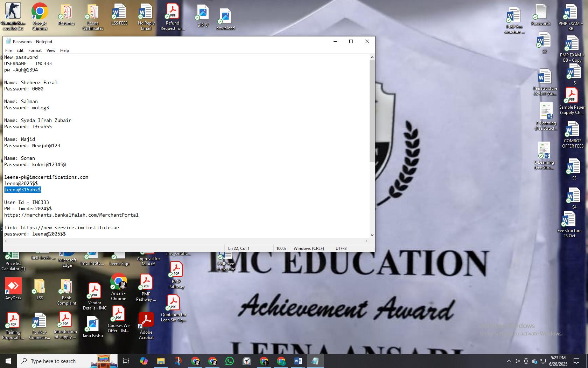
Task: Open the File menu in Notepad
Action: (x=8, y=50)
